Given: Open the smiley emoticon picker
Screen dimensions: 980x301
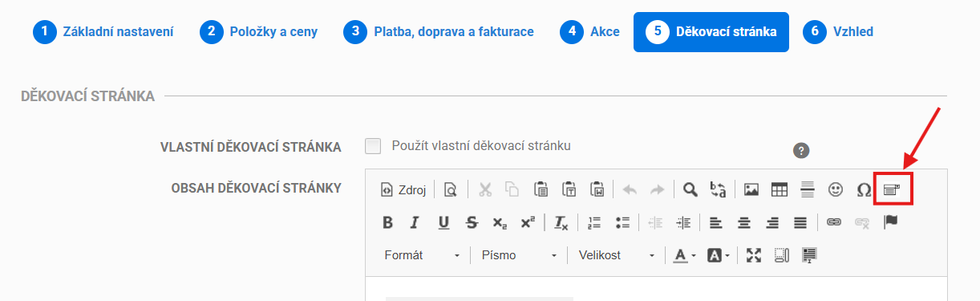Looking at the screenshot, I should tap(836, 190).
